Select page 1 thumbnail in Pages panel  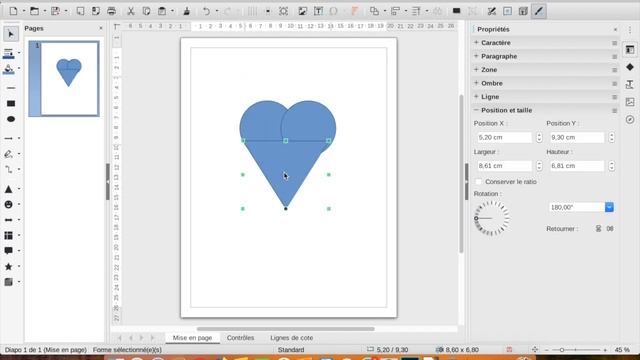coord(64,78)
